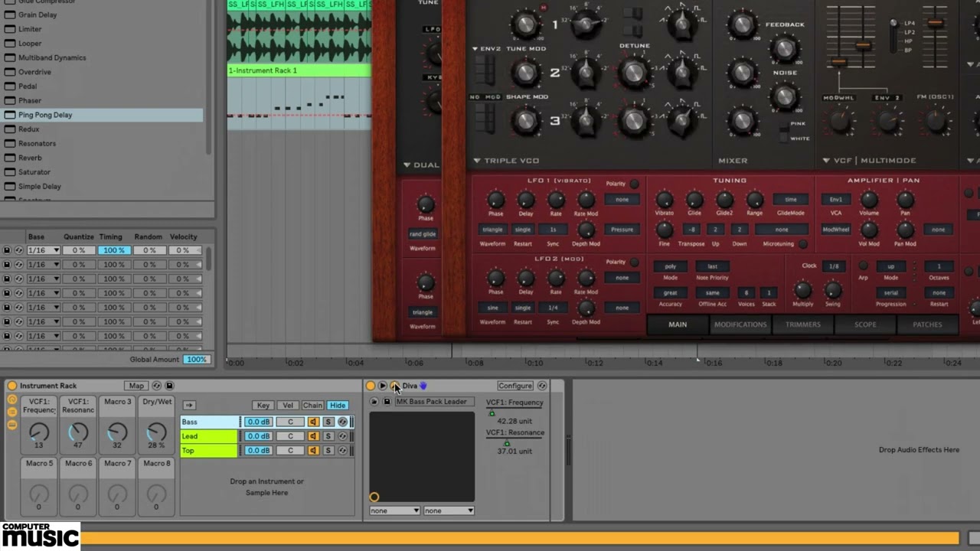
Task: Open the left-hand 'none' dropdown under XY pad
Action: tap(395, 510)
